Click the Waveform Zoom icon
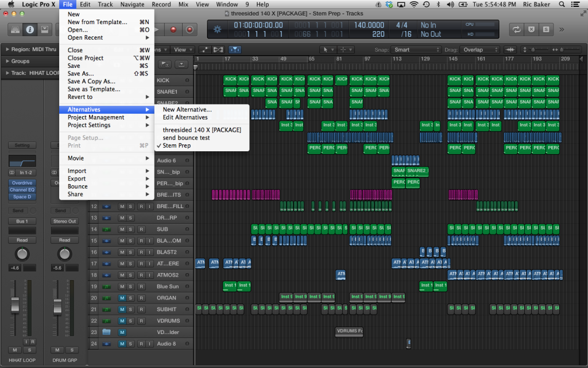The height and width of the screenshot is (368, 588). click(510, 49)
